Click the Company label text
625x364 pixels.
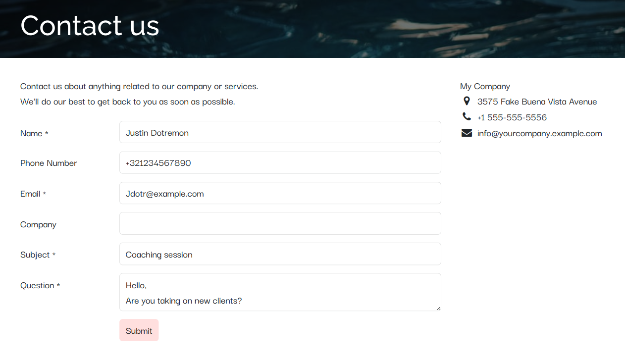tap(38, 224)
